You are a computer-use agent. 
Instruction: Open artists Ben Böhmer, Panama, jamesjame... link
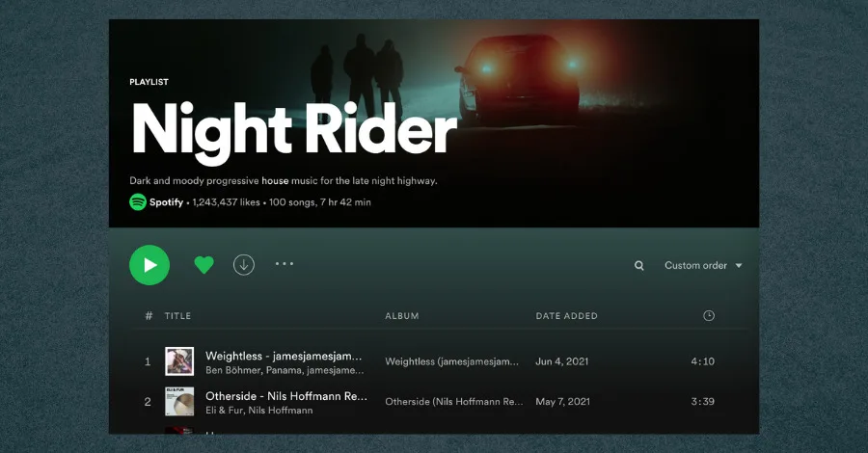click(x=285, y=370)
